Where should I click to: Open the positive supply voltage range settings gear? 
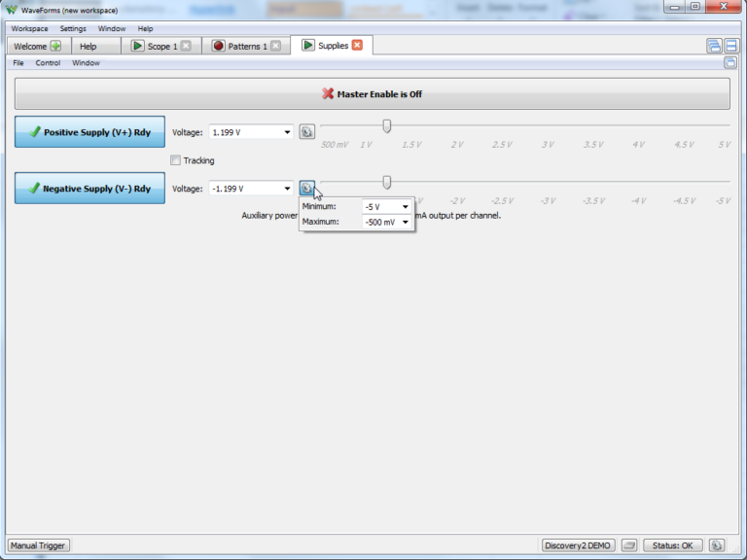tap(306, 132)
